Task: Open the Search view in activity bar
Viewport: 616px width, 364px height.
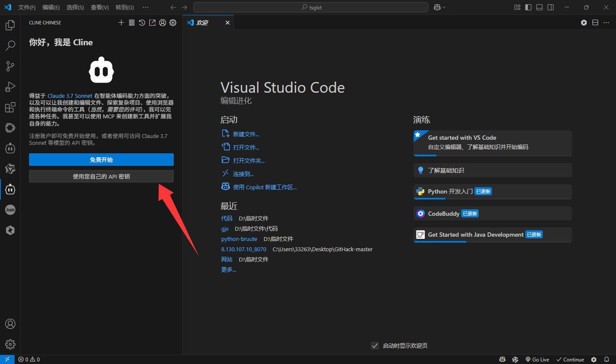Action: (x=10, y=45)
